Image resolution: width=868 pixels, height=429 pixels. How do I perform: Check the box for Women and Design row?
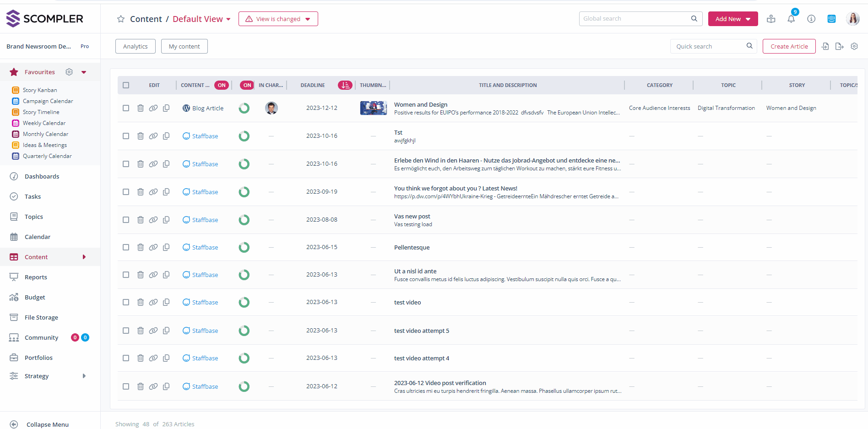point(126,108)
